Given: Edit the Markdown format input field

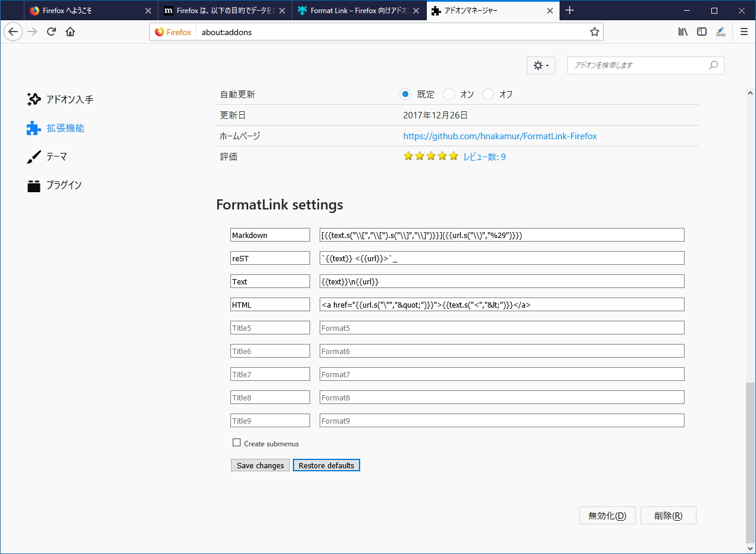Looking at the screenshot, I should coord(500,234).
